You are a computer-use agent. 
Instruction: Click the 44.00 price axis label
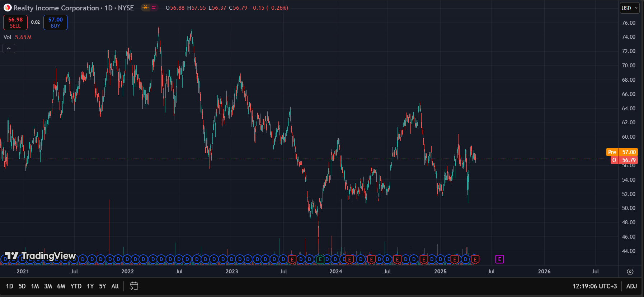629,251
